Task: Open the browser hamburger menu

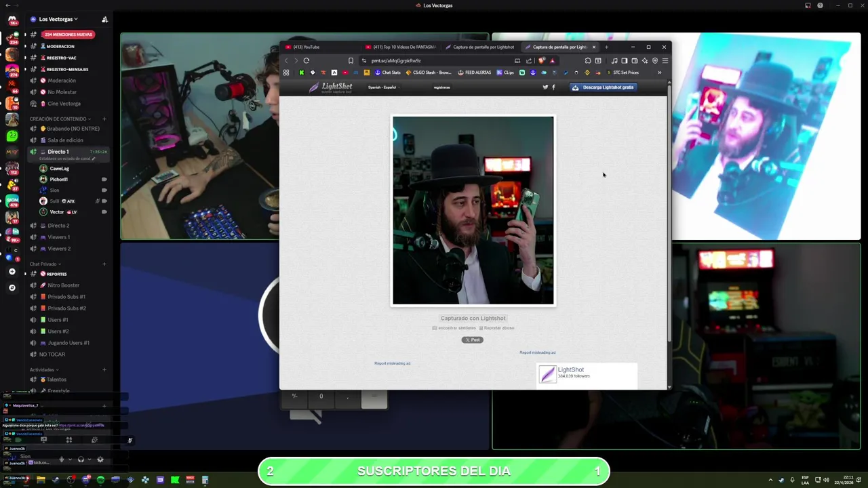Action: point(665,60)
